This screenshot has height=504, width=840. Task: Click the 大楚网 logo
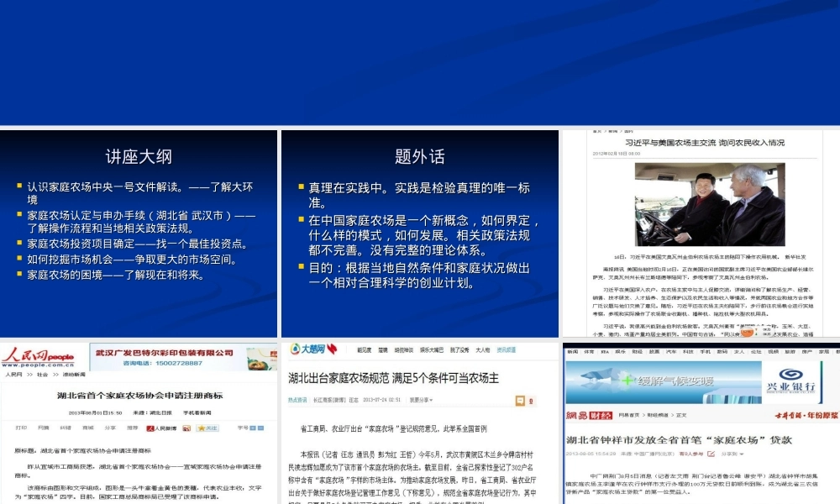click(x=313, y=349)
